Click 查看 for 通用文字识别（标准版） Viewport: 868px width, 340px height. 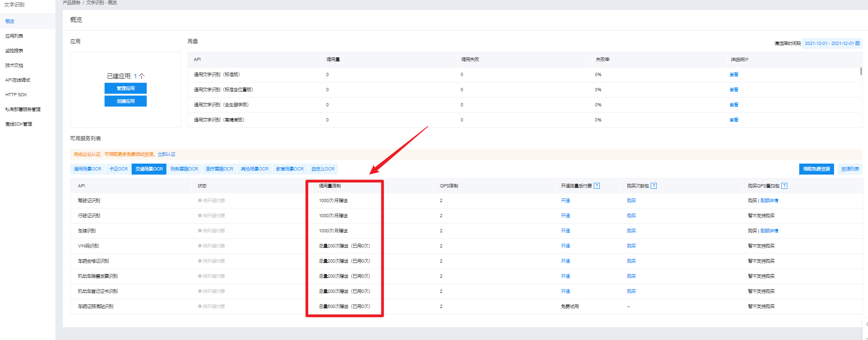(734, 74)
